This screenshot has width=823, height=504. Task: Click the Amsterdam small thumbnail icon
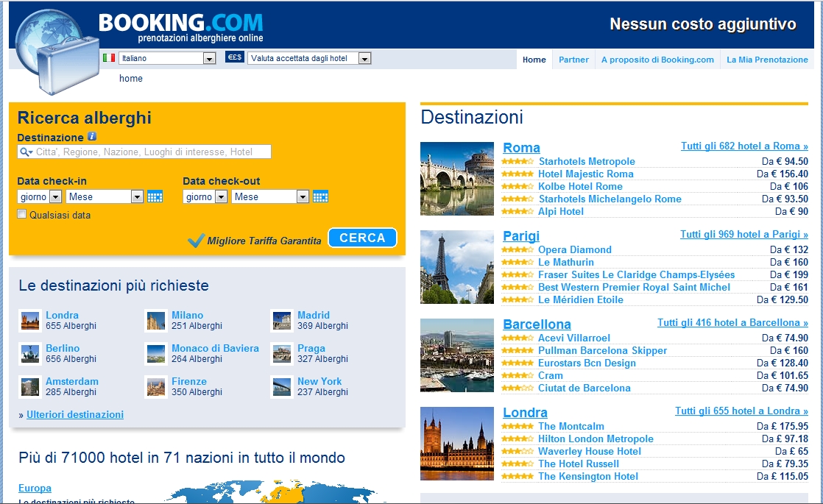pyautogui.click(x=30, y=386)
